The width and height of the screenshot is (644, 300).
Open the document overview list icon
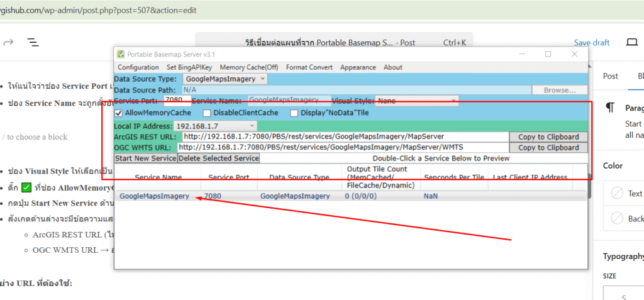point(33,42)
